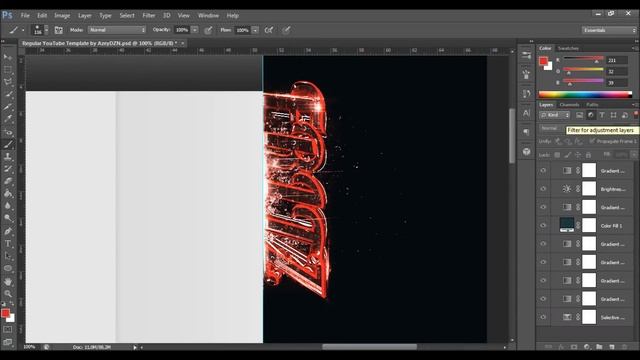Toggle Quick Mask mode icon

8,329
